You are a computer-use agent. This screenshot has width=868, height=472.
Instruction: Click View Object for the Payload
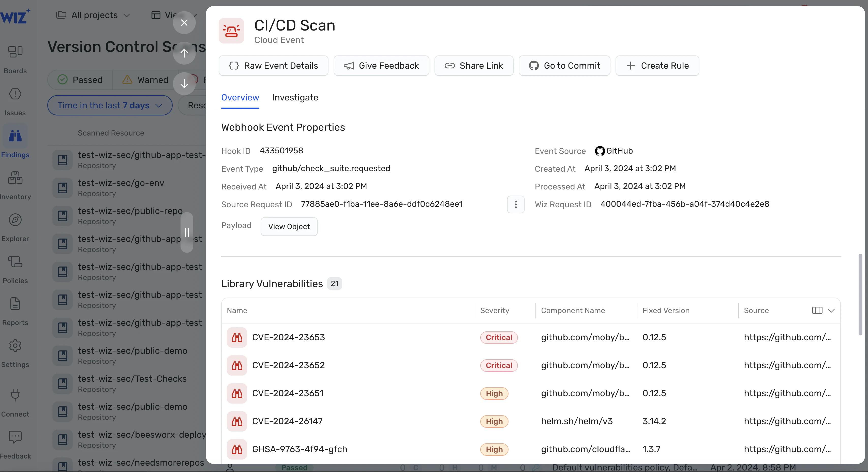289,227
